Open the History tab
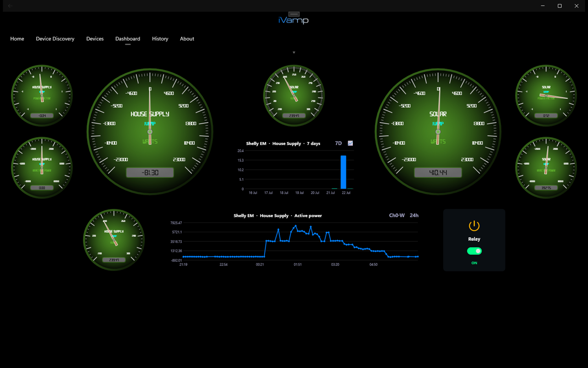This screenshot has height=368, width=588. (160, 39)
